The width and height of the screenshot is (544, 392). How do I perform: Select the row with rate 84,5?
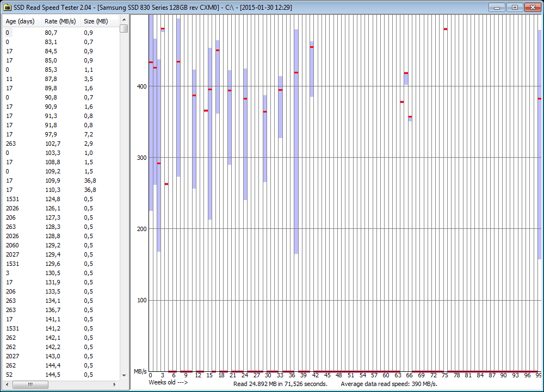point(61,51)
